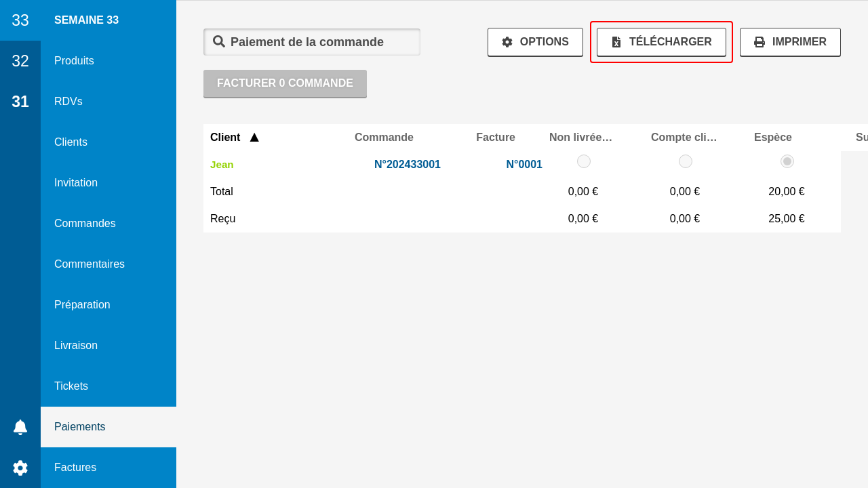
Task: Switch to week 31
Action: [x=20, y=102]
